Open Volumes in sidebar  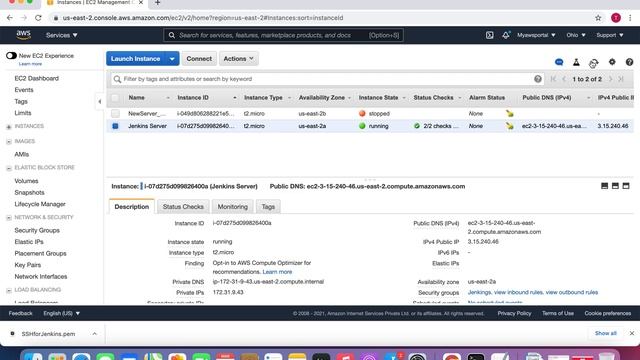coord(26,181)
